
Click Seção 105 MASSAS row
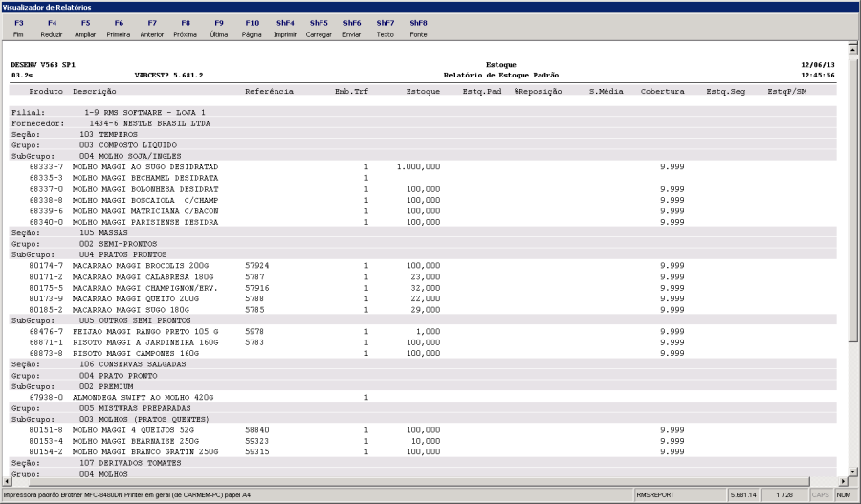[x=423, y=232]
